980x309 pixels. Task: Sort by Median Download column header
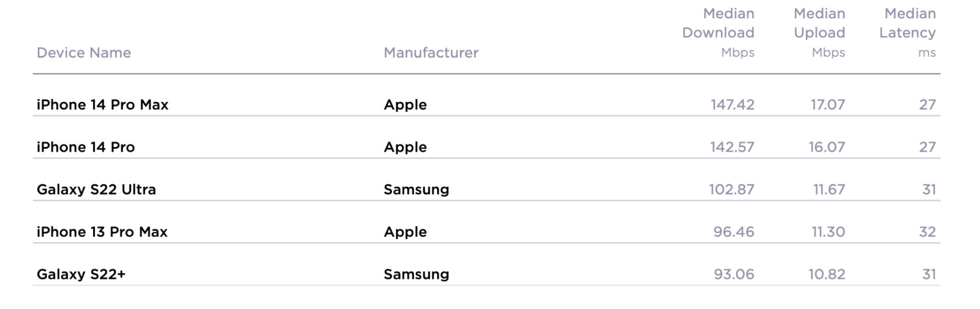tap(718, 32)
